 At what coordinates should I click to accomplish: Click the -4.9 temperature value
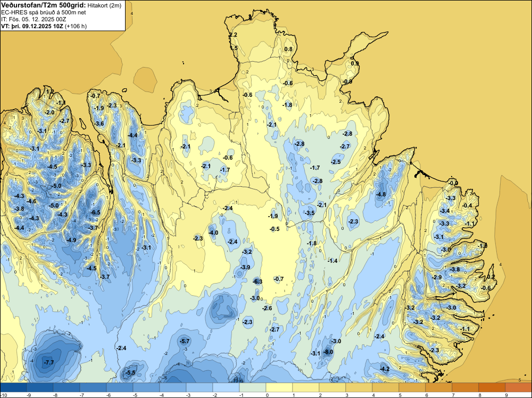click(x=71, y=240)
